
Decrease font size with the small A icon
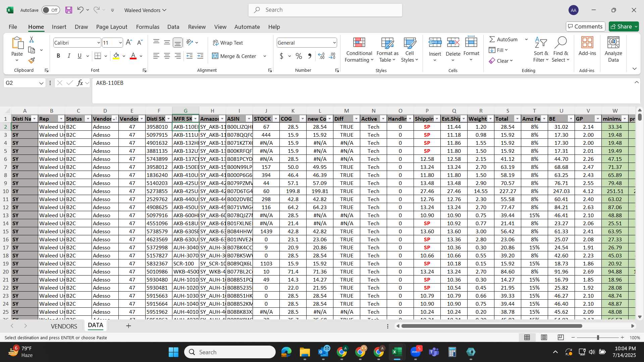(140, 43)
